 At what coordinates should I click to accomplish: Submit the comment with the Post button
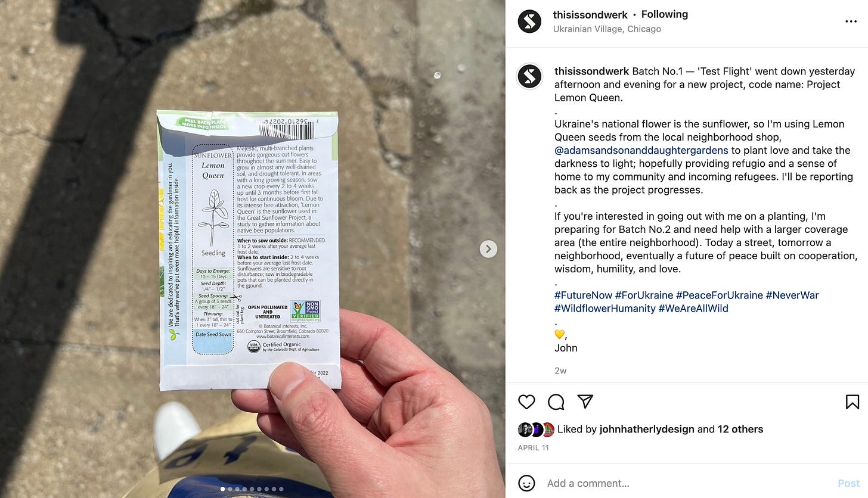pyautogui.click(x=849, y=483)
